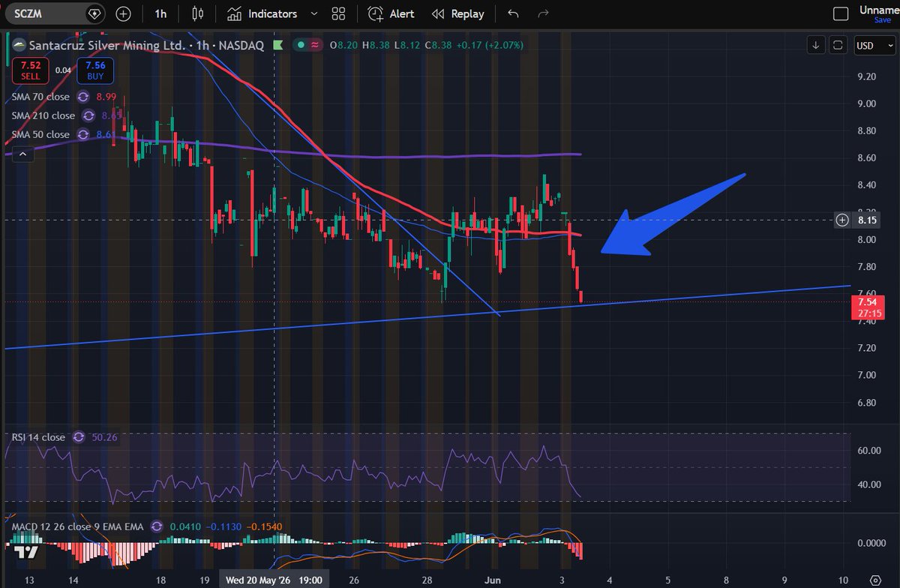
Task: Save the chart layout via Save link
Action: pos(882,20)
